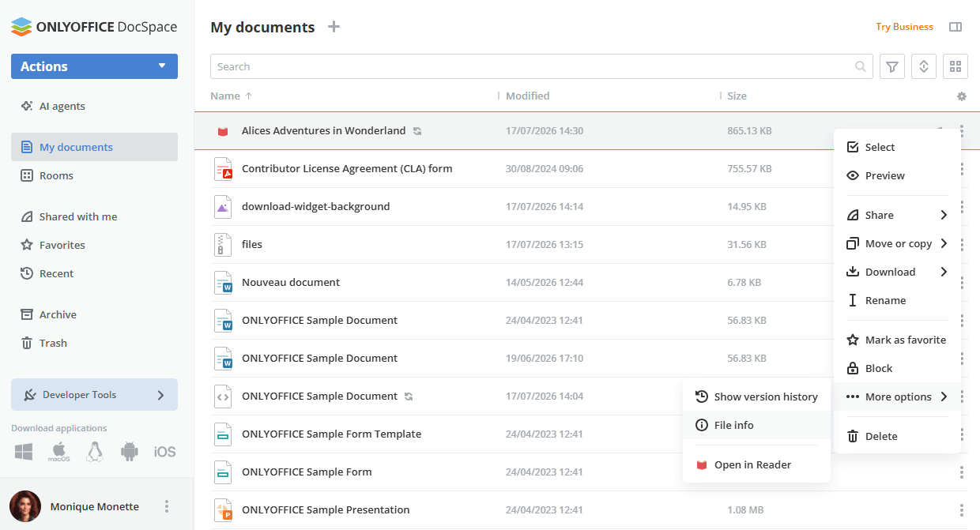
Task: Open the Linux download application icon
Action: click(95, 452)
